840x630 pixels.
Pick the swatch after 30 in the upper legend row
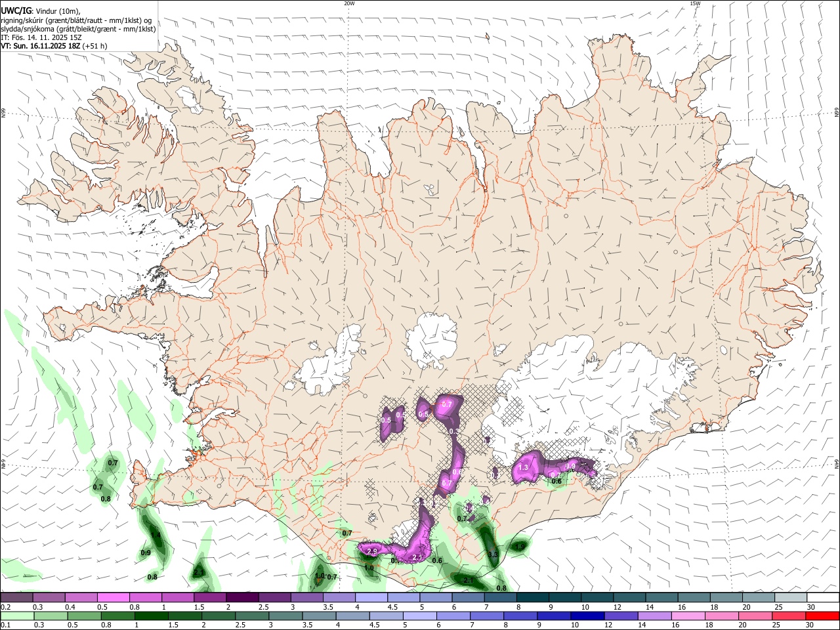click(824, 598)
